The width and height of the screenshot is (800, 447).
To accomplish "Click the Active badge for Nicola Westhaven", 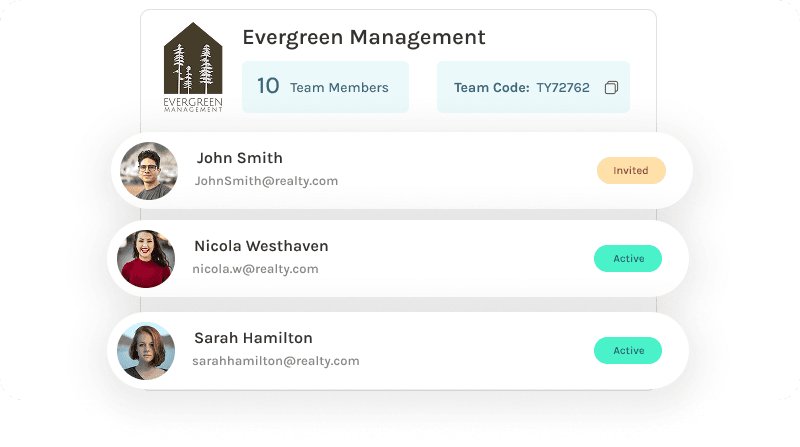I will coord(628,259).
